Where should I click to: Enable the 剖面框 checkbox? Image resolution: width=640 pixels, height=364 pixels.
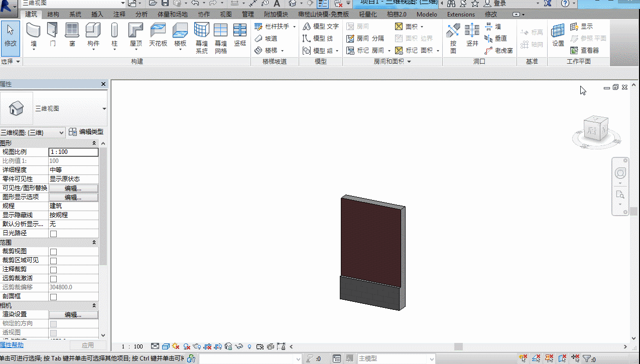[x=53, y=297]
